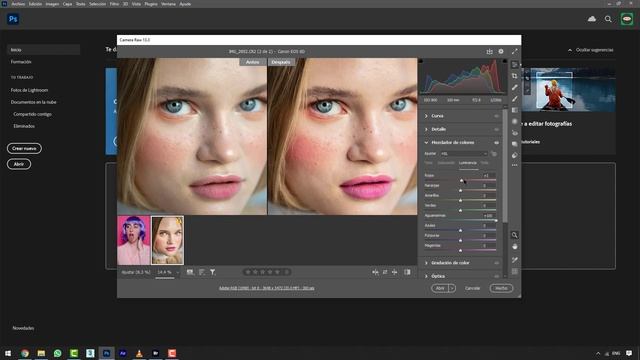Open Photoshop cloud documents icon
The height and width of the screenshot is (360, 640).
point(592,19)
